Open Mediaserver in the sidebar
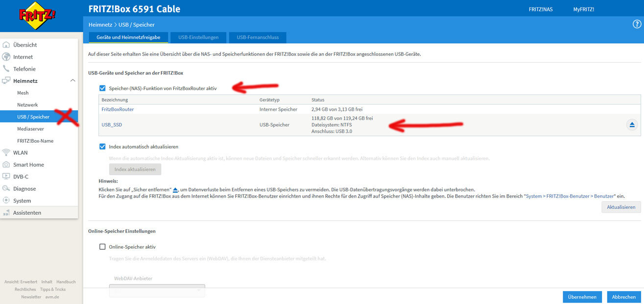The image size is (644, 304). tap(31, 129)
